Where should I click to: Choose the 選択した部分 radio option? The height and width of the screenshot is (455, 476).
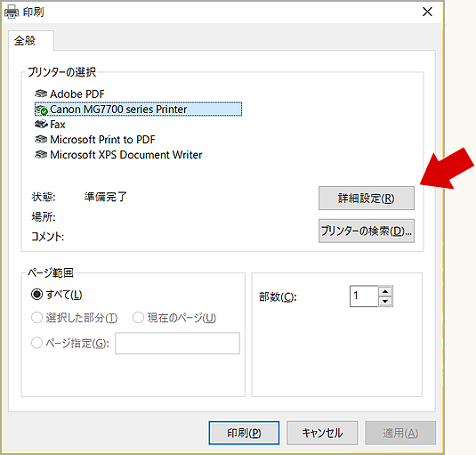[36, 318]
